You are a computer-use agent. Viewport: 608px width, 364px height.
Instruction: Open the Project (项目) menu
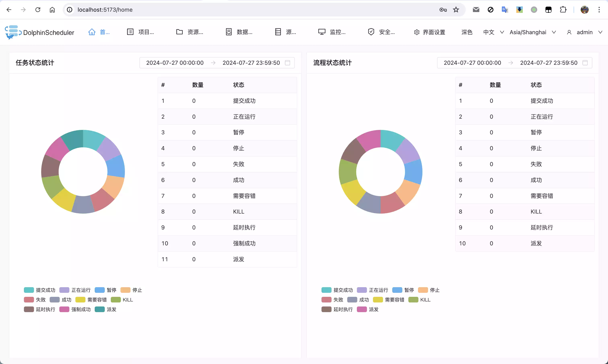coord(140,32)
